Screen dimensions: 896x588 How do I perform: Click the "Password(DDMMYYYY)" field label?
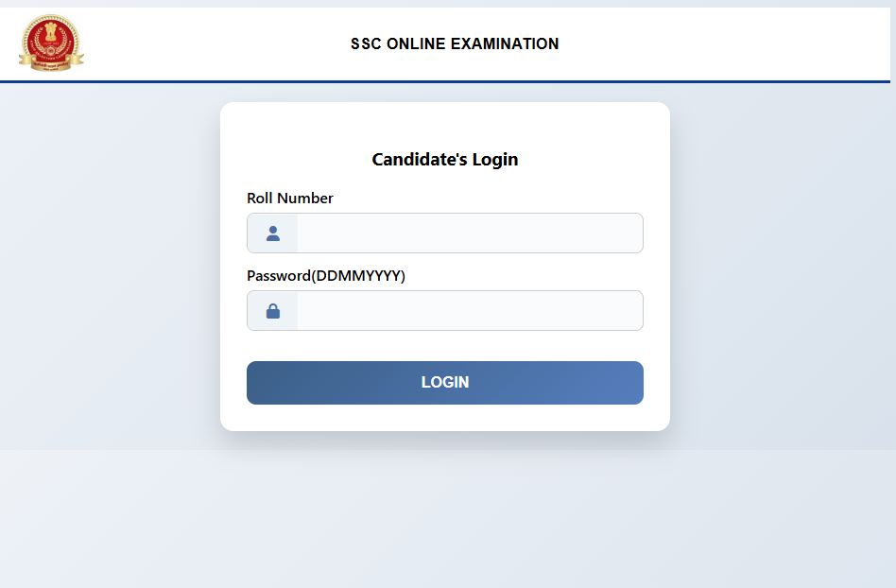[326, 276]
